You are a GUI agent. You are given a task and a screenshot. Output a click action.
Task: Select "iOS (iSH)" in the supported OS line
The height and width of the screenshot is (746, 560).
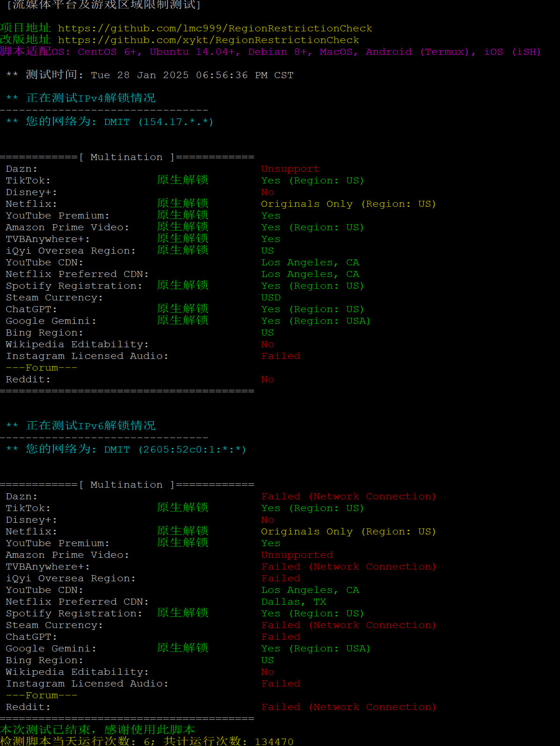pyautogui.click(x=512, y=52)
